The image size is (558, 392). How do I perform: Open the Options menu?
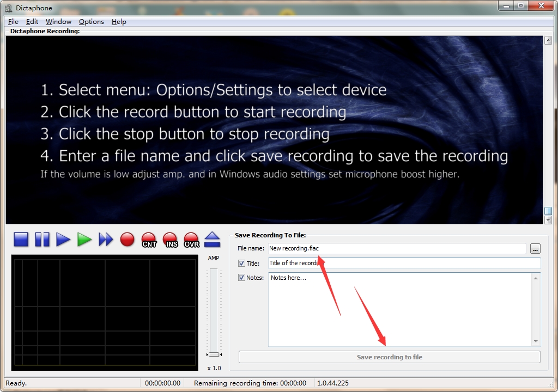pos(92,22)
